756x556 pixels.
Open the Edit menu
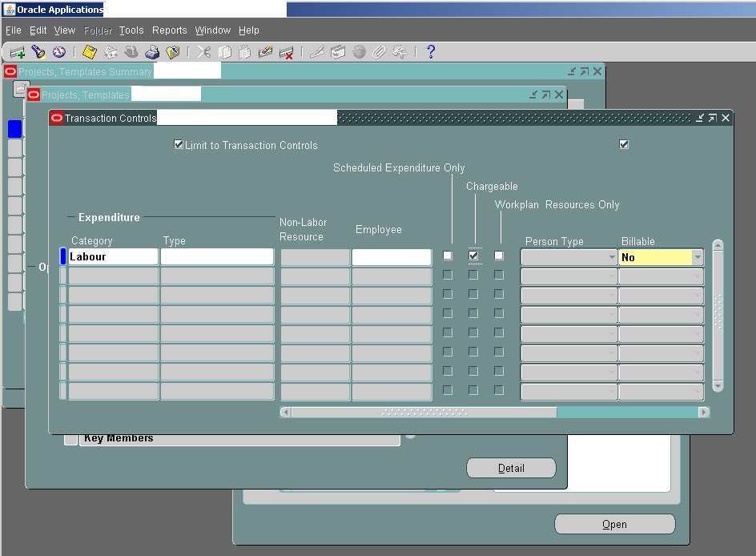coord(38,30)
